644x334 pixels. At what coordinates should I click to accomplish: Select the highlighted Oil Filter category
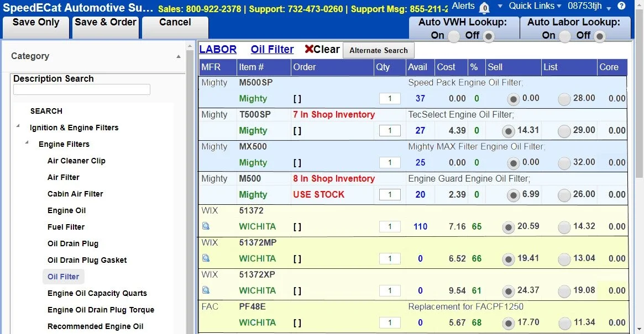coord(63,277)
